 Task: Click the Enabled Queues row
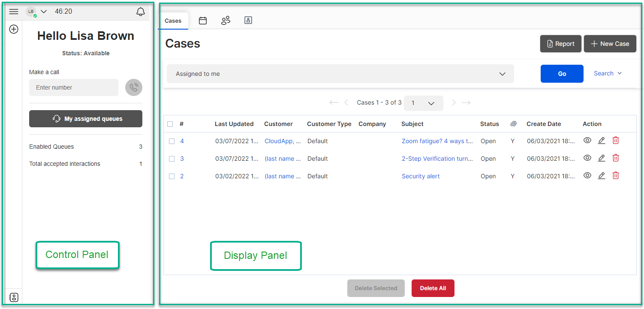click(x=86, y=147)
